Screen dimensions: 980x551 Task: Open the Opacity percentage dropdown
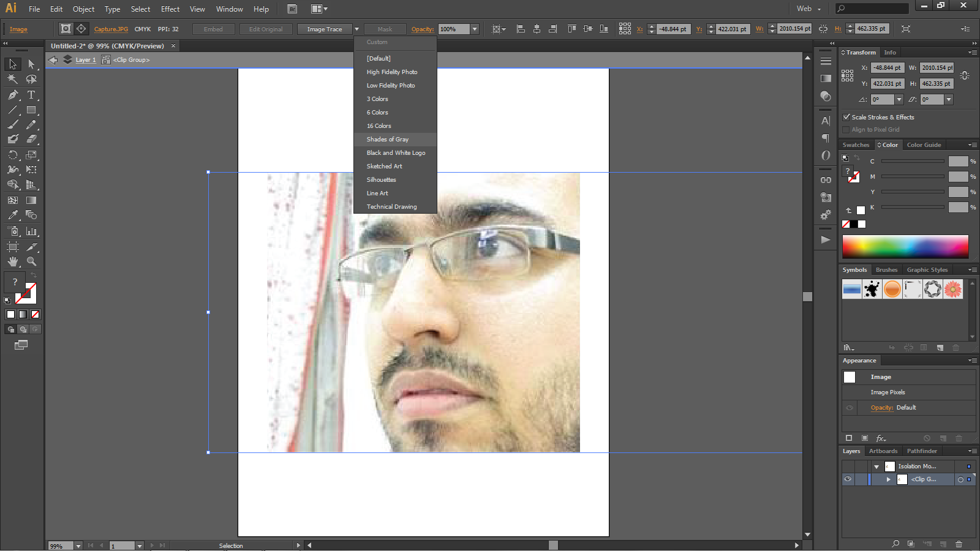[x=475, y=29]
